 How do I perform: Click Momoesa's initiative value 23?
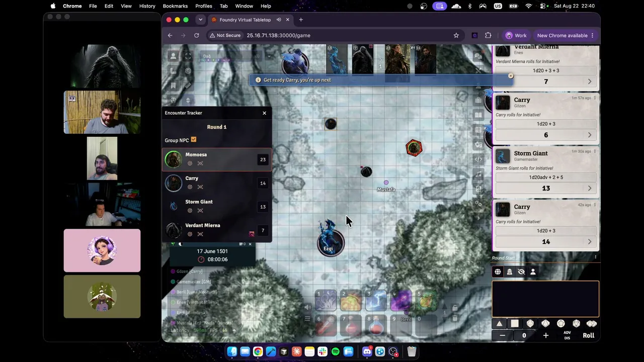tap(263, 160)
